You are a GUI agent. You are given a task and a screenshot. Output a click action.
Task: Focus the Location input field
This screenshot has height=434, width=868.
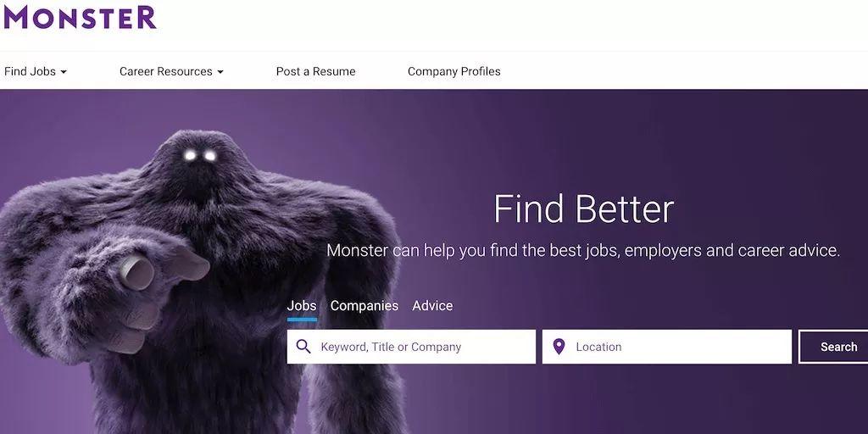(x=667, y=347)
